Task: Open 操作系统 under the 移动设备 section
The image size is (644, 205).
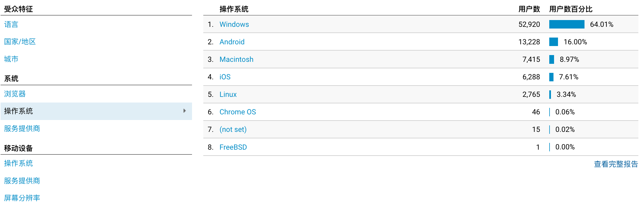Action: (19, 163)
